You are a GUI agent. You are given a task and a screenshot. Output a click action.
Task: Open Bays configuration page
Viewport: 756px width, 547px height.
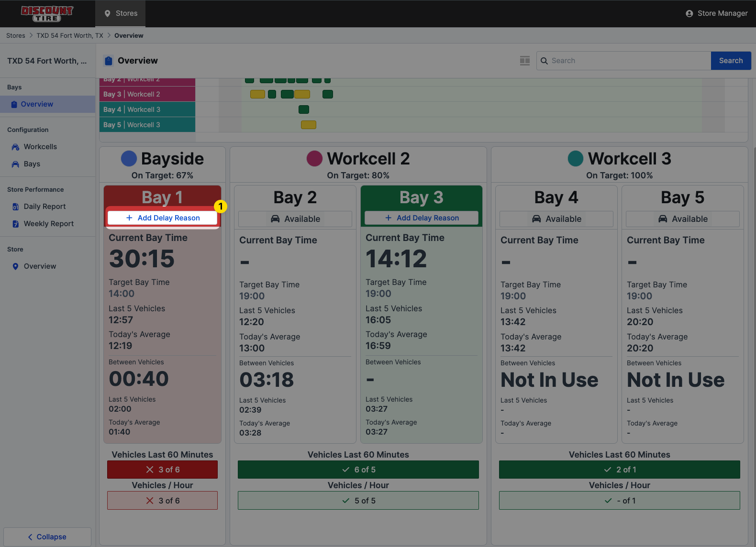click(x=32, y=164)
